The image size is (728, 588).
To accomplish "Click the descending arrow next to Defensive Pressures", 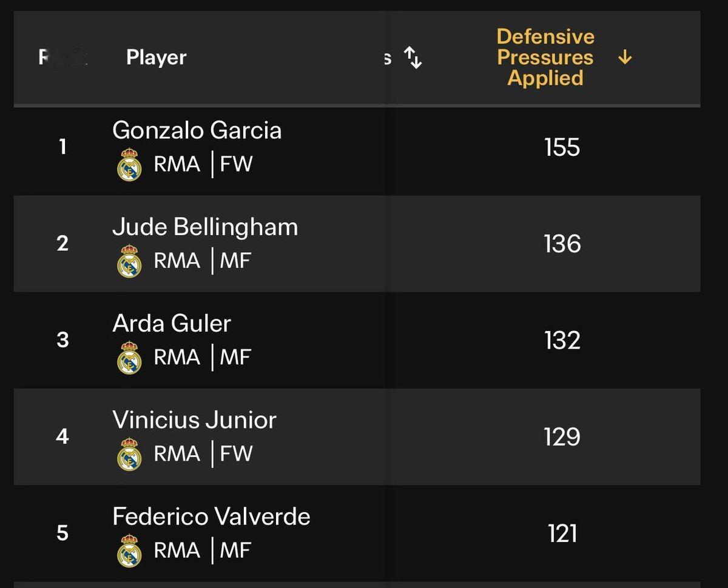I will click(x=625, y=58).
